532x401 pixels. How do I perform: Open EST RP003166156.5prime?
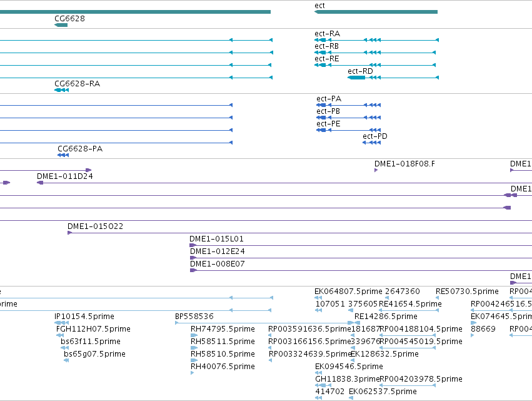309,342
